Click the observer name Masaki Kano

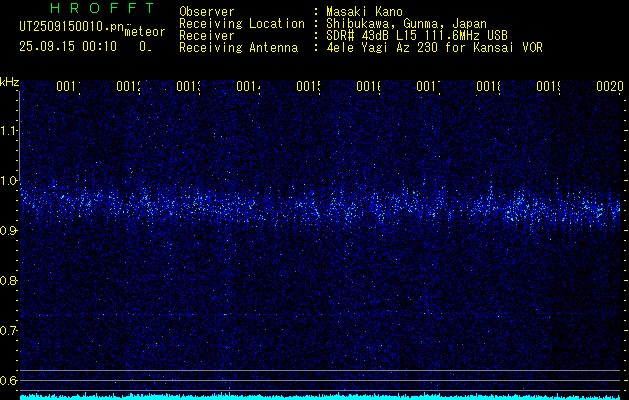364,11
